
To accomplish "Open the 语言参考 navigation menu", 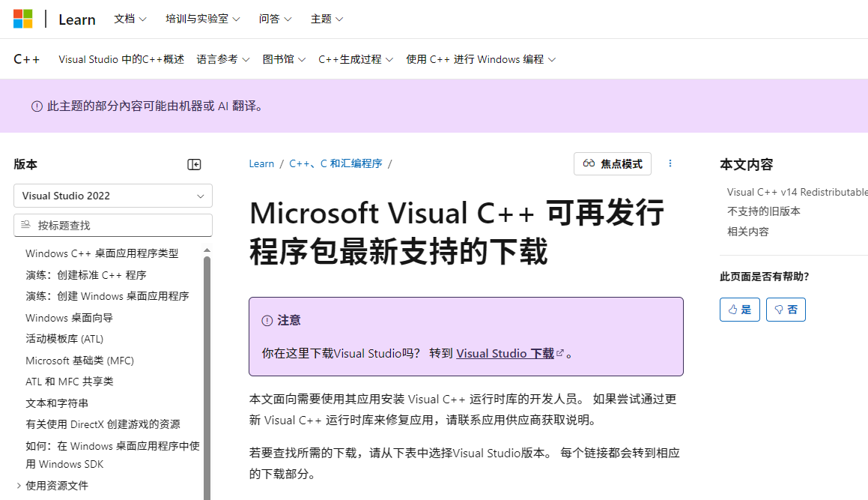I will [222, 59].
